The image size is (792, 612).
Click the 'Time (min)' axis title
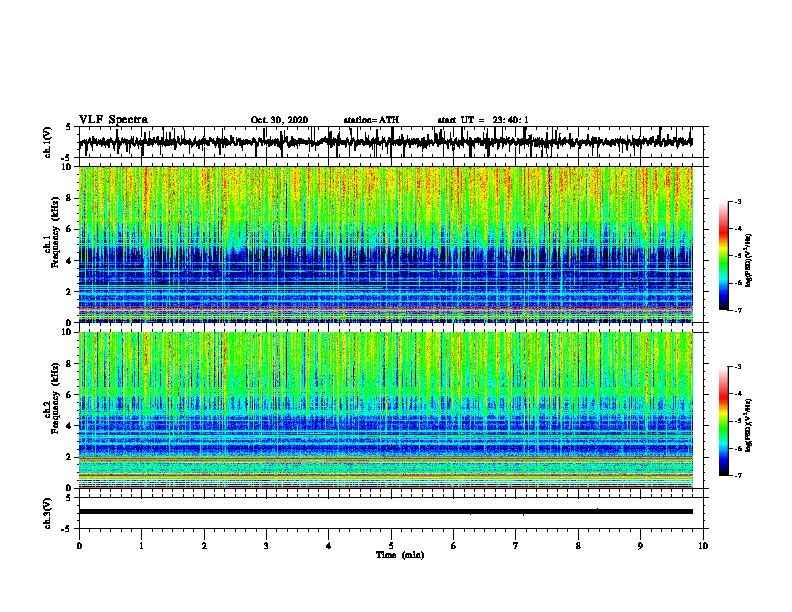click(x=400, y=555)
